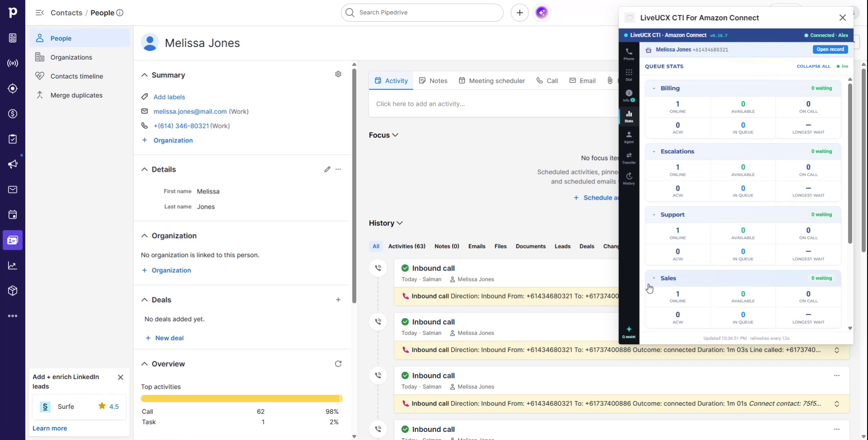Click the purple AI assistant icon
This screenshot has height=440, width=868.
[x=542, y=13]
